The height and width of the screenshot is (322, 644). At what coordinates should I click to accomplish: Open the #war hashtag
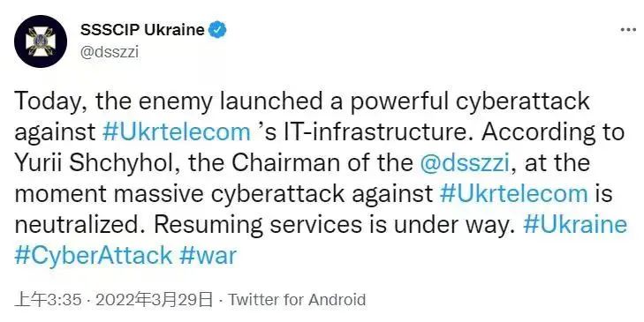(x=208, y=255)
